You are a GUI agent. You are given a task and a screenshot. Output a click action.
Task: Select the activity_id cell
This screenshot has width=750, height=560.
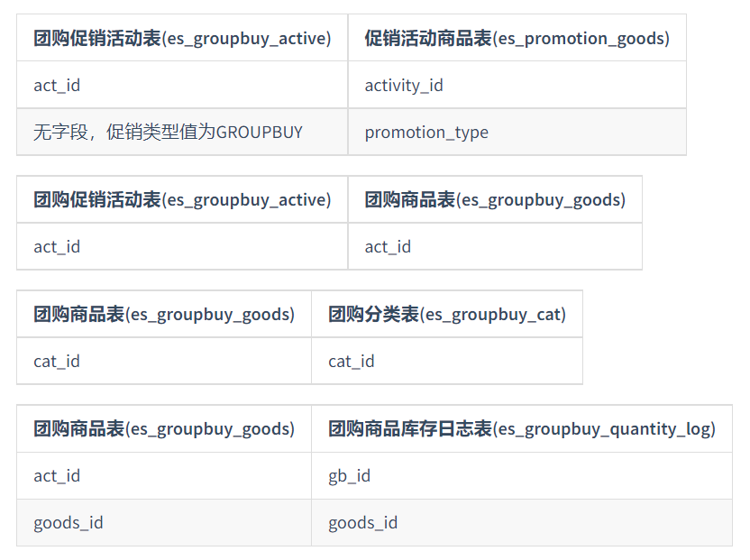pyautogui.click(x=517, y=85)
